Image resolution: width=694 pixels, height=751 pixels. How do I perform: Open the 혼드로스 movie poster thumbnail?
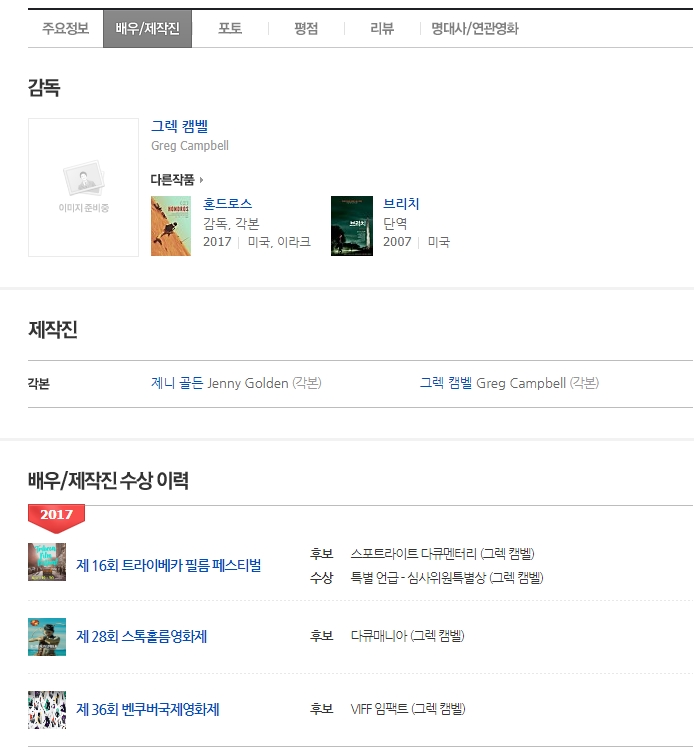tap(171, 226)
